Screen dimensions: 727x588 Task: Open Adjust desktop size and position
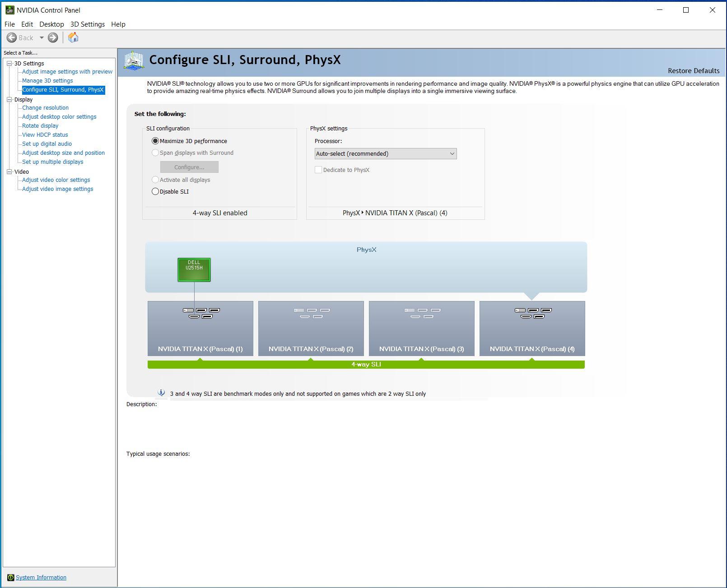pos(63,153)
